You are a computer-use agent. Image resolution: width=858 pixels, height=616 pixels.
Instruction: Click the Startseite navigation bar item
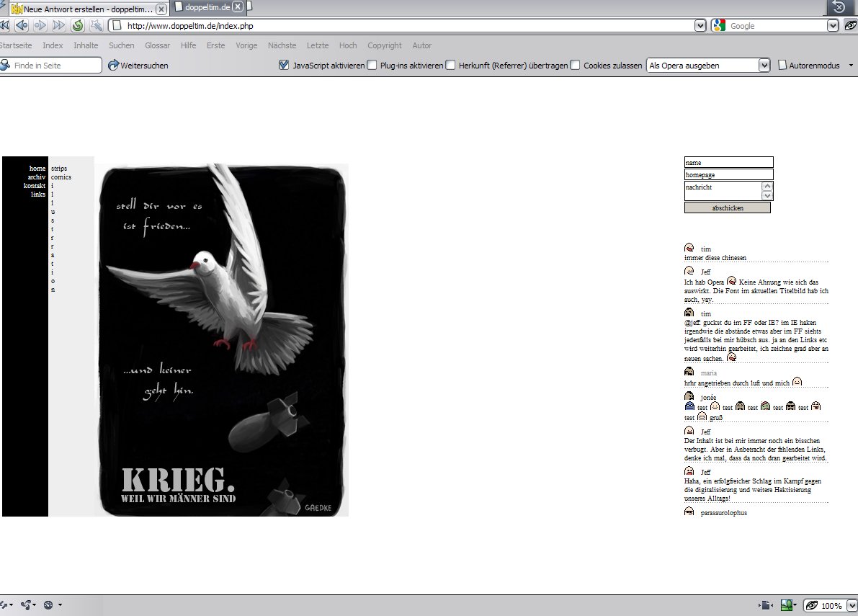pos(16,45)
